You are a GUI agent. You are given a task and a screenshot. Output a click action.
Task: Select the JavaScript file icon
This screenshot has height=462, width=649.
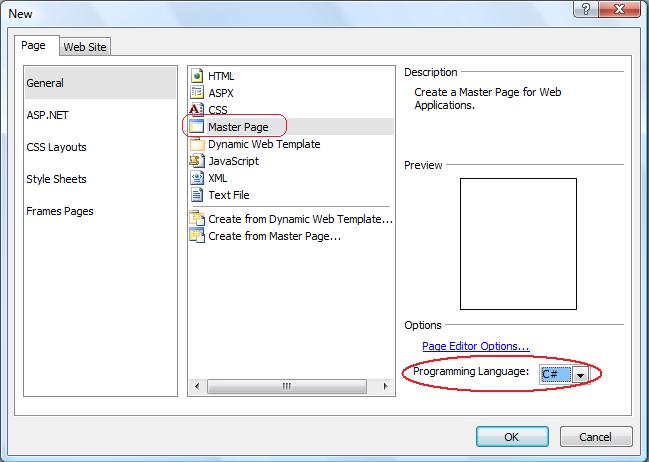(196, 161)
